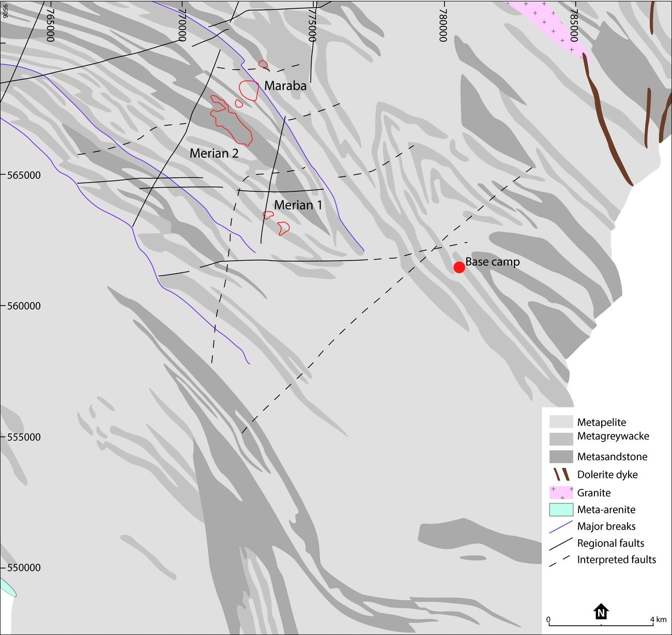
Task: Click the 765000 coordinate label
Action: tap(50, 25)
